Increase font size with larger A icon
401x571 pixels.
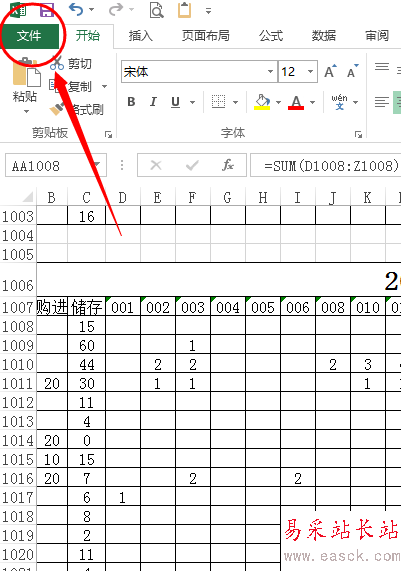[x=331, y=71]
